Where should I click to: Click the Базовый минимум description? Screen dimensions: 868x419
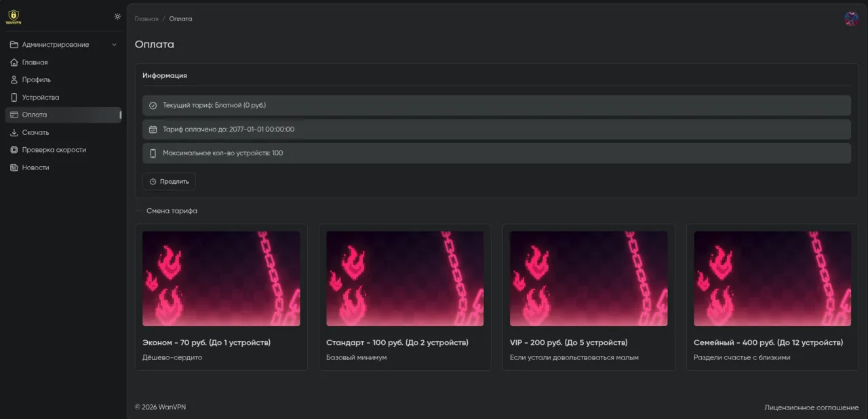click(357, 357)
